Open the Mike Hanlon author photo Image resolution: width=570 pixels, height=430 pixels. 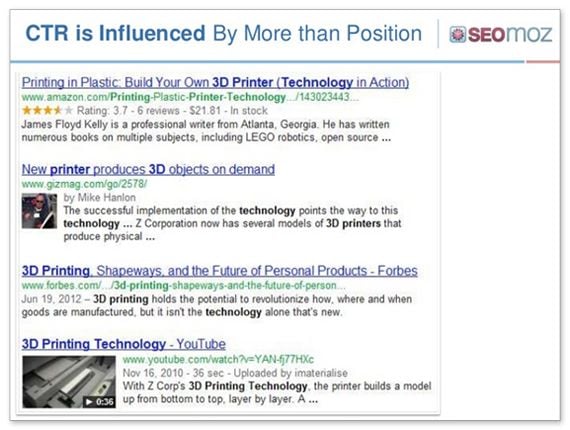click(x=39, y=211)
